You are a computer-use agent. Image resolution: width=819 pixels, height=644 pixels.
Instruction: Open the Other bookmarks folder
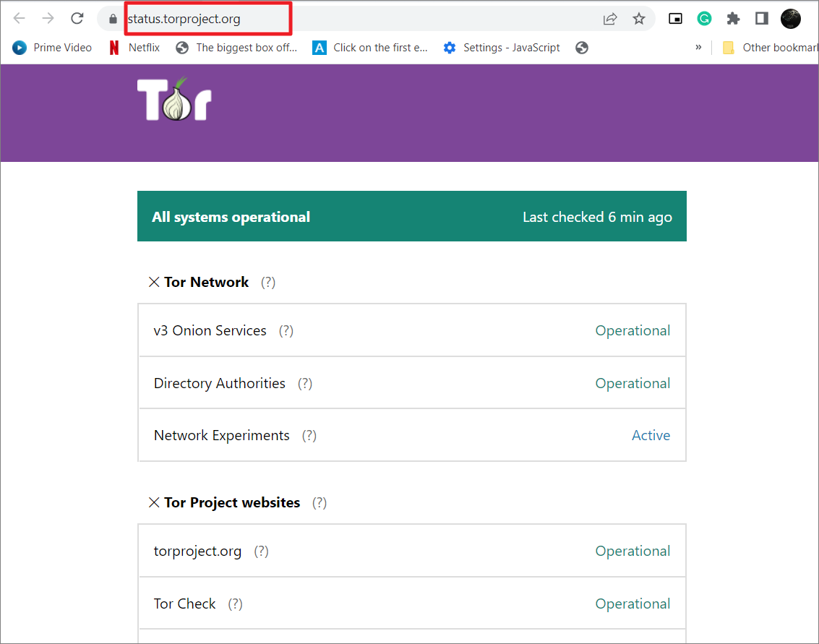coord(770,48)
